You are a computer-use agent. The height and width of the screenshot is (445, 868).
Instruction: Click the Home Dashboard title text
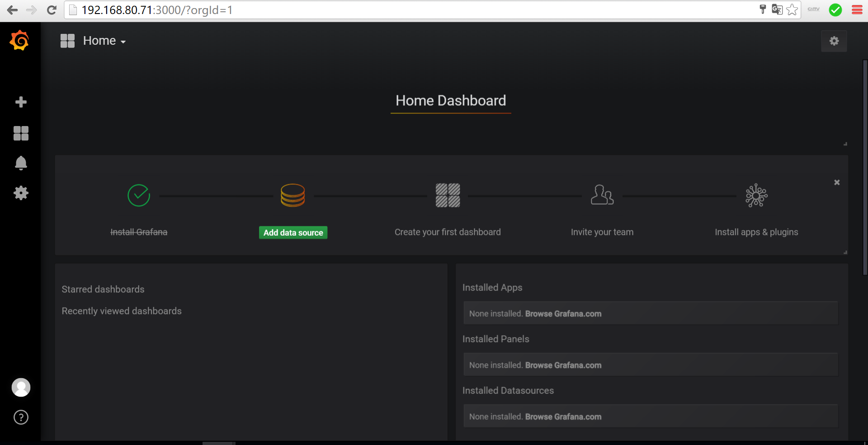coord(451,100)
